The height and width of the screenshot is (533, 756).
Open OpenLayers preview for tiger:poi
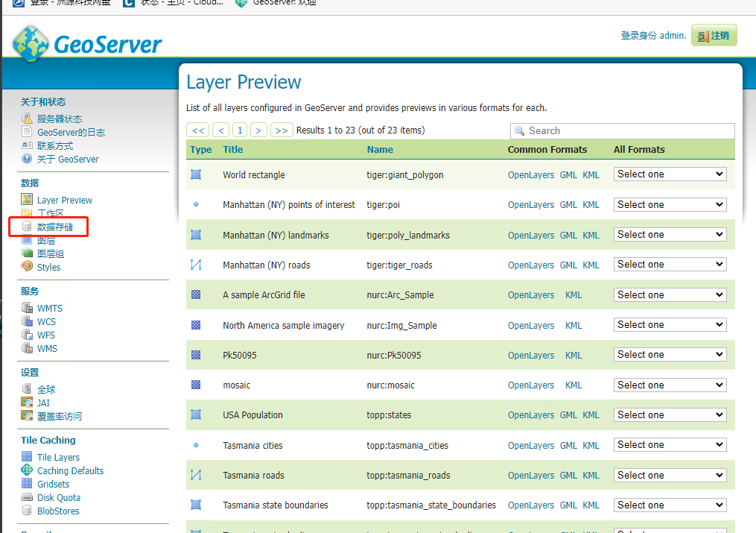pos(530,205)
